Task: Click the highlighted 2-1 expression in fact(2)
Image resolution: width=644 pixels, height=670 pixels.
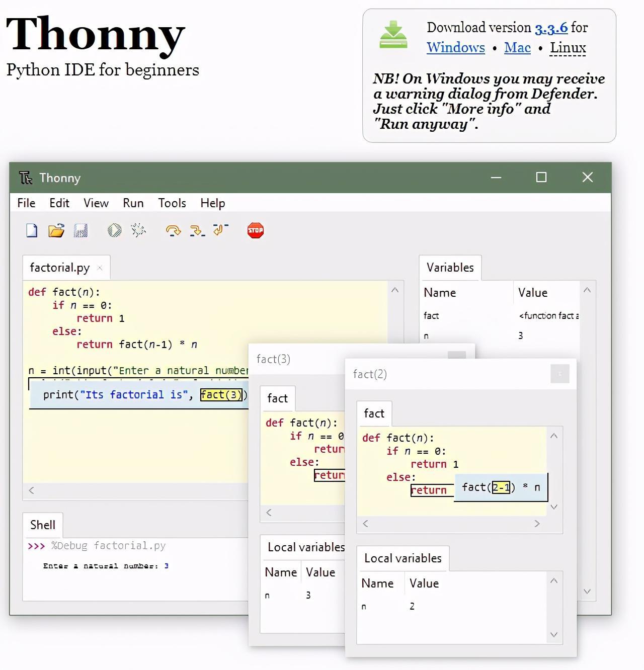Action: pos(501,487)
